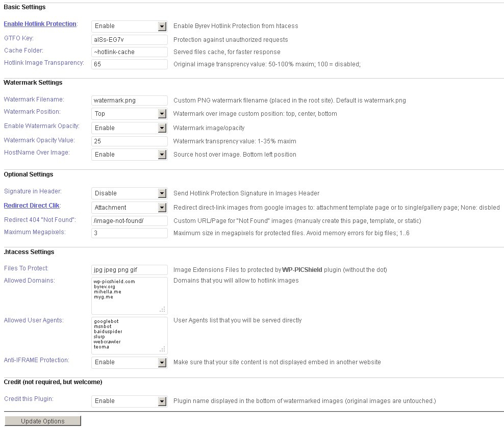The image size is (504, 428).
Task: Open the HostName Over Image dropdown
Action: tap(129, 155)
